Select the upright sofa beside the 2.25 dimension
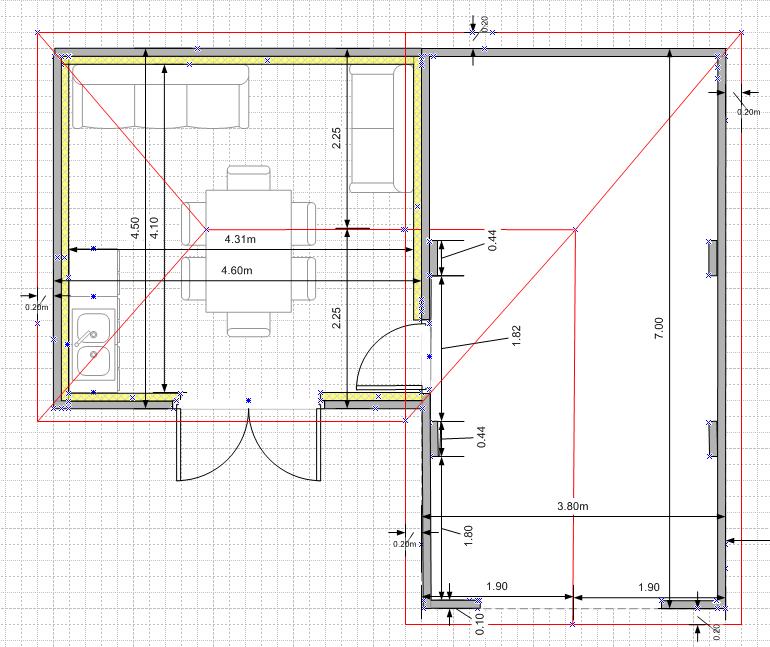This screenshot has width=770, height=647. coord(379,127)
